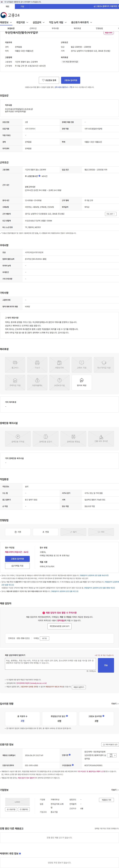Select the 개인 tab at top
The width and height of the screenshot is (119, 868).
7,6
